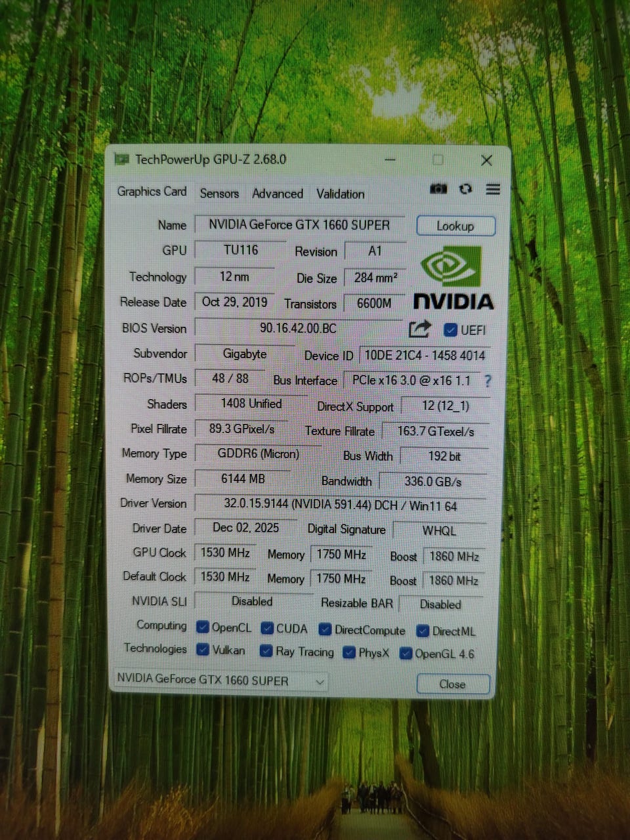Toggle the Ray Tracing checkbox
The image size is (630, 840).
pos(266,651)
